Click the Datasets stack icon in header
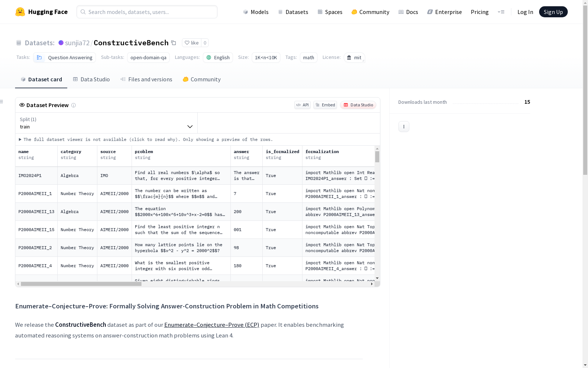Image resolution: width=588 pixels, height=368 pixels. tap(19, 43)
